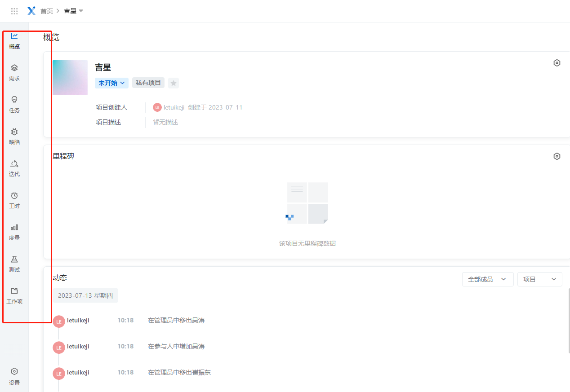Open the 需求 requirements sidebar item

pos(14,72)
